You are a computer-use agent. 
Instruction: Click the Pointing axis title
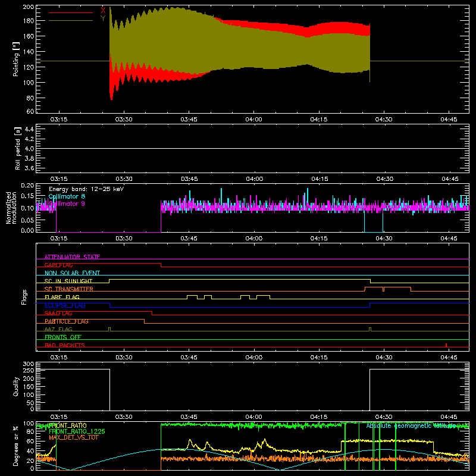[16, 59]
